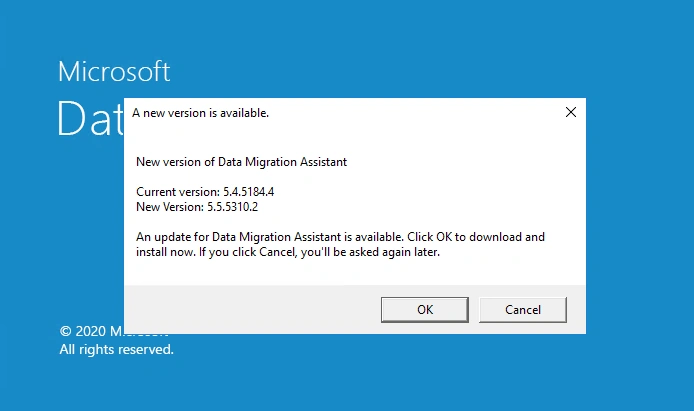
Task: Click the gray footer left of OK
Action: point(252,310)
